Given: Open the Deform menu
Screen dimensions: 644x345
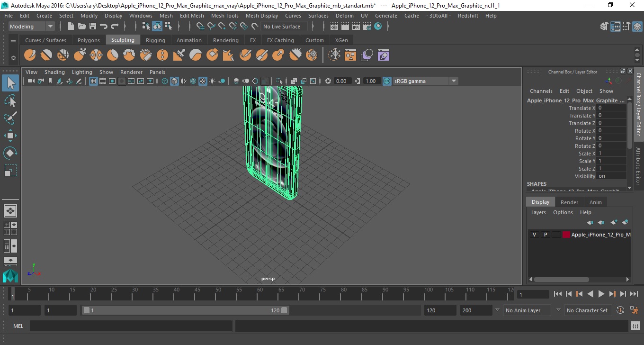Looking at the screenshot, I should tap(344, 16).
